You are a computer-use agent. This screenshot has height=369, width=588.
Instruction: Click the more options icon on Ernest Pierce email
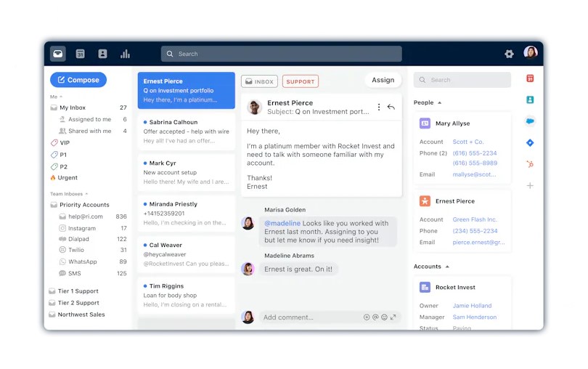point(379,107)
